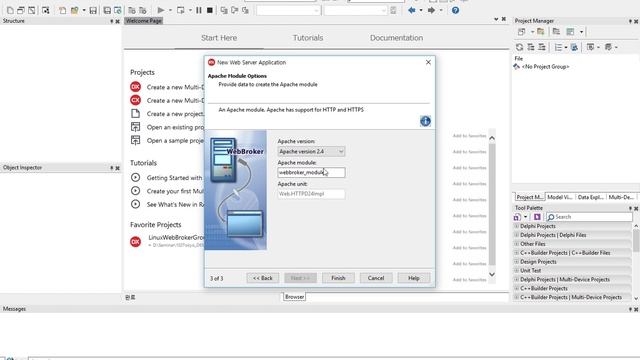
Task: Click play icon beside See What's New
Action: click(136, 204)
